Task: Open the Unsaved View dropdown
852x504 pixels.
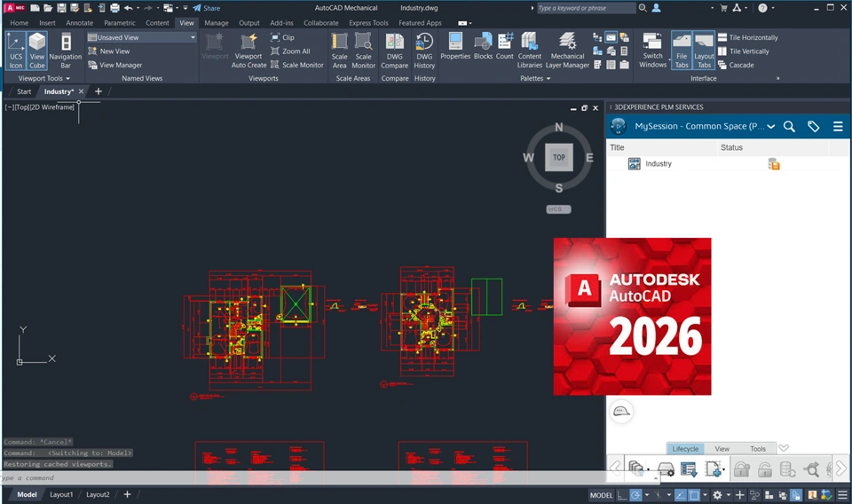Action: [x=141, y=37]
